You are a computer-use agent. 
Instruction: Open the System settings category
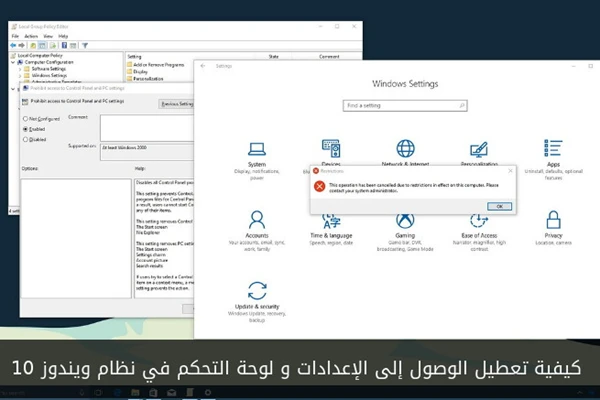tap(257, 160)
